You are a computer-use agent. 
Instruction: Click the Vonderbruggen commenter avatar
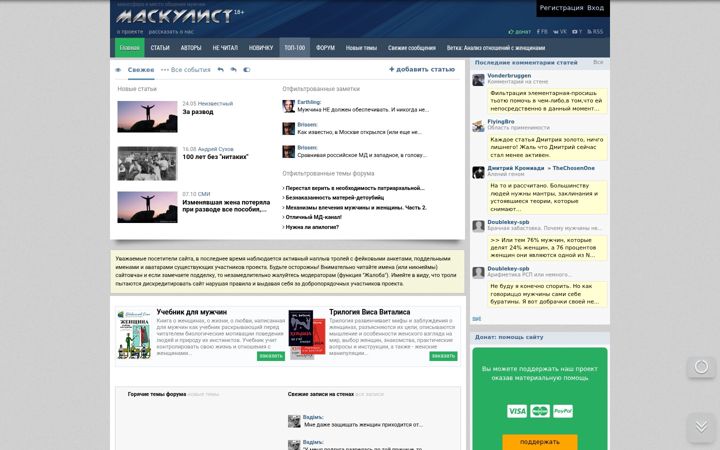click(478, 80)
